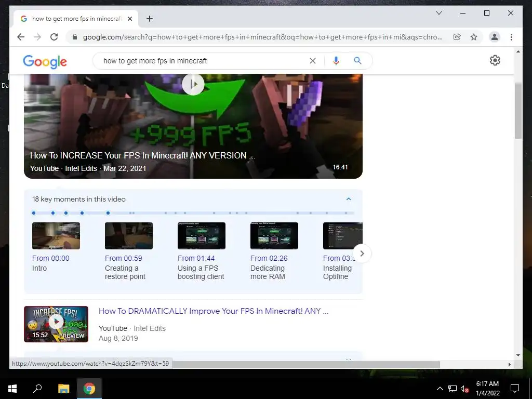Screen dimensions: 532x399
Task: Open 'From 01:44' timestamp link
Action: click(196, 258)
